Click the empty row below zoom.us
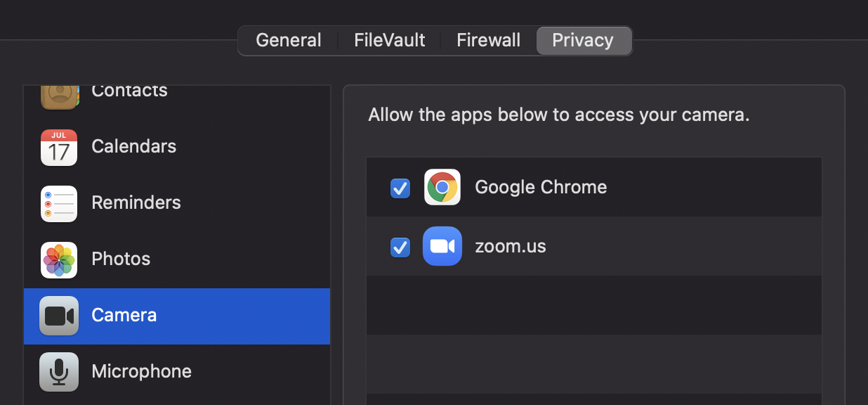The height and width of the screenshot is (405, 868). tap(594, 305)
